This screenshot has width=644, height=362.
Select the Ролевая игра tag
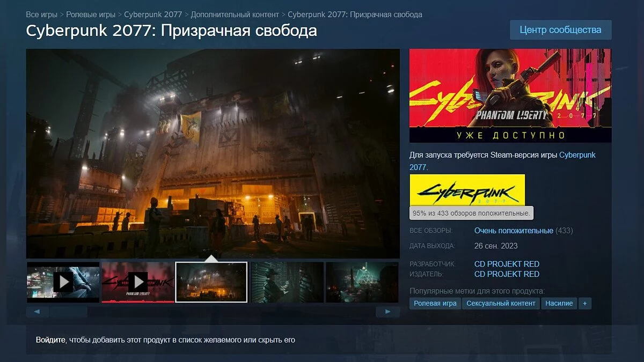[x=435, y=304]
